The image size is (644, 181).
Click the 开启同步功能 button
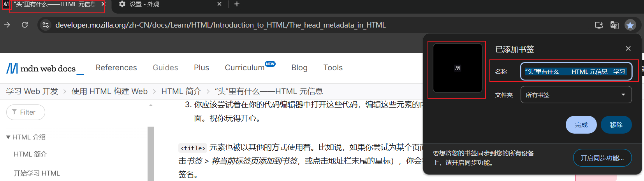click(602, 158)
